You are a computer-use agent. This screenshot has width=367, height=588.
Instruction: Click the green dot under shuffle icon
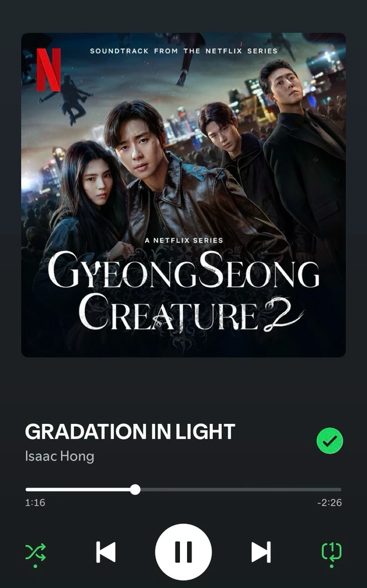pyautogui.click(x=35, y=566)
